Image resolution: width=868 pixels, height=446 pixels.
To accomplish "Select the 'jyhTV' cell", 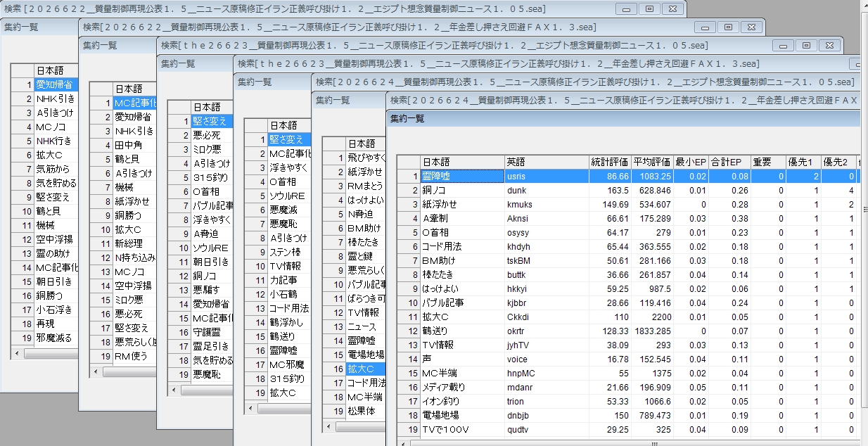I will [x=546, y=345].
